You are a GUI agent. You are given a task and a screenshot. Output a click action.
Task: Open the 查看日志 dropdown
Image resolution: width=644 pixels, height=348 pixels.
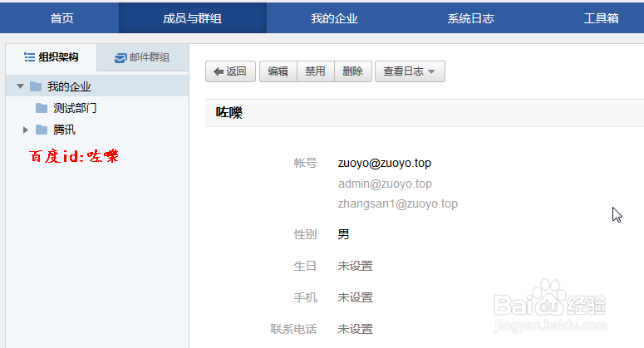pos(410,71)
